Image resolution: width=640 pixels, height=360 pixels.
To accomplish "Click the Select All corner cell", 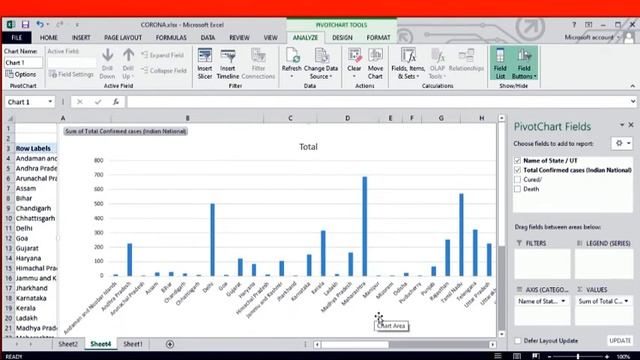I will tap(10, 118).
